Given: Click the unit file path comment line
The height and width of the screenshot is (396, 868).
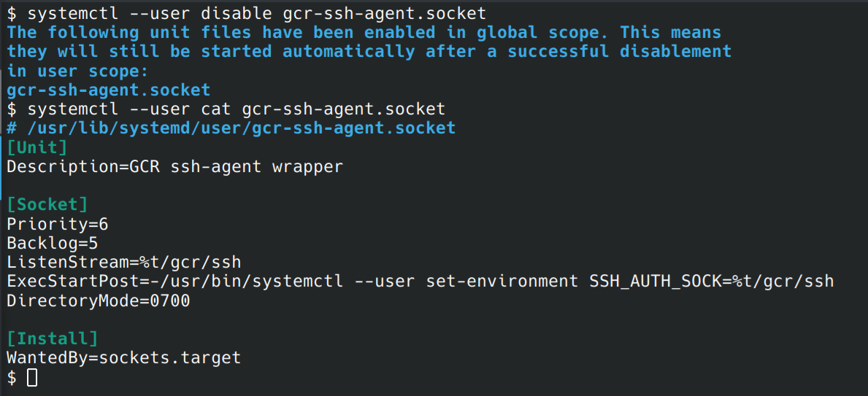Looking at the screenshot, I should coord(231,128).
